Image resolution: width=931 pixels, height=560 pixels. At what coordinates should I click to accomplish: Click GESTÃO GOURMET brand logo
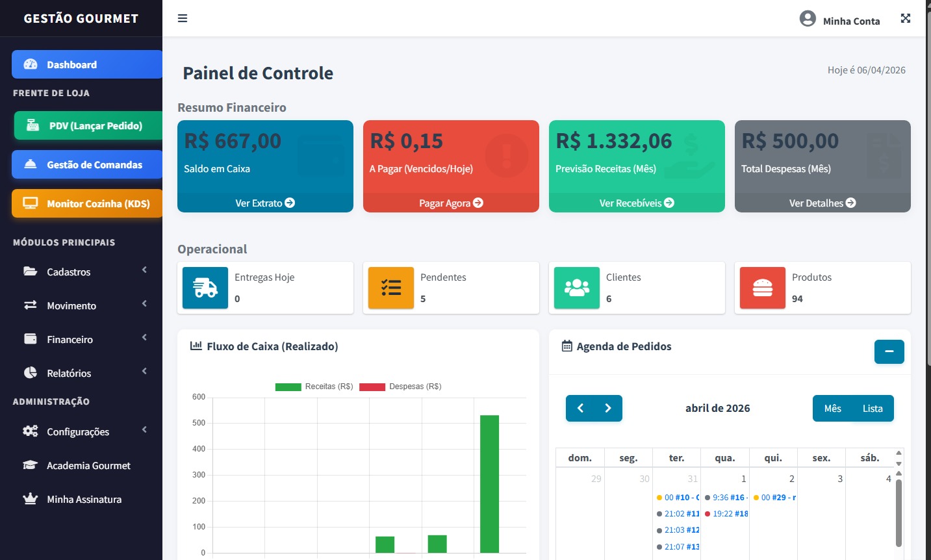(81, 18)
